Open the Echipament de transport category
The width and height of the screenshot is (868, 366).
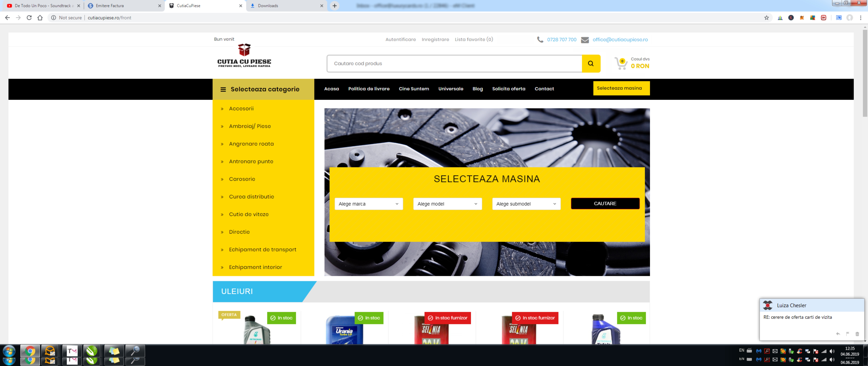click(263, 250)
